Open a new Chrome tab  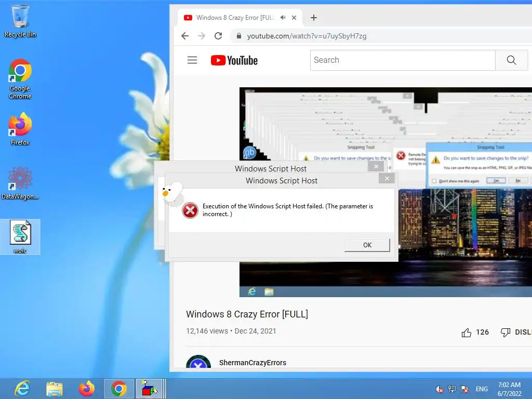tap(313, 18)
